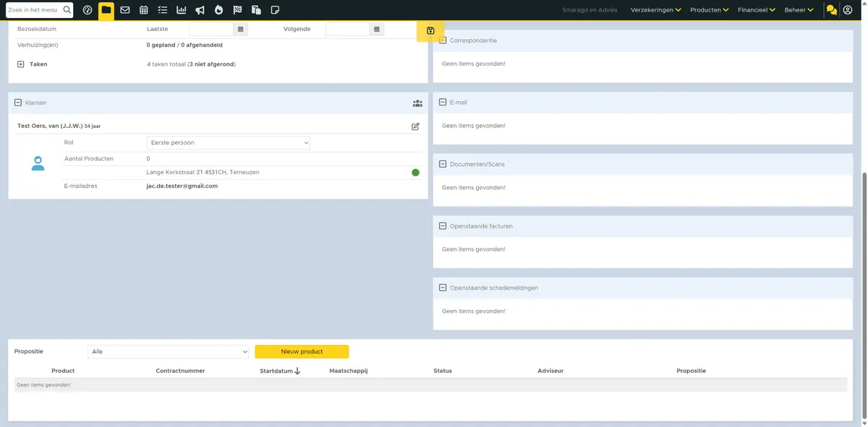Open the calendar icon in top toolbar

[144, 10]
